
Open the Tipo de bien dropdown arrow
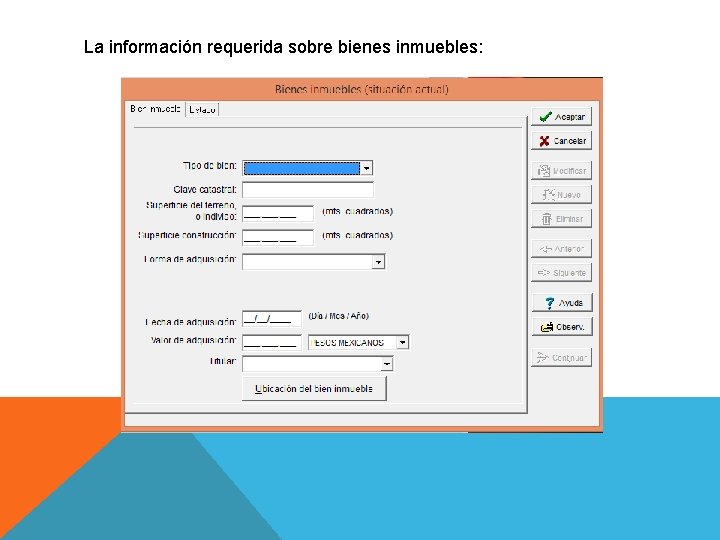pos(366,168)
